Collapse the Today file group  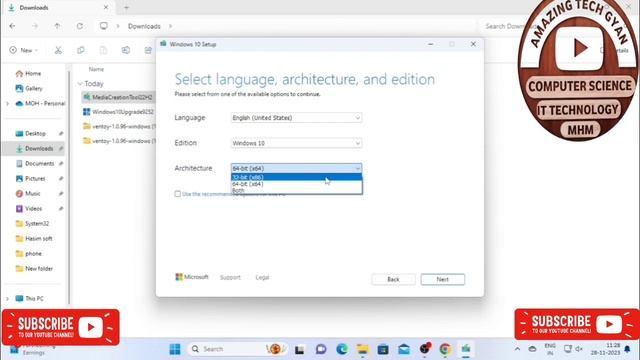(x=80, y=84)
